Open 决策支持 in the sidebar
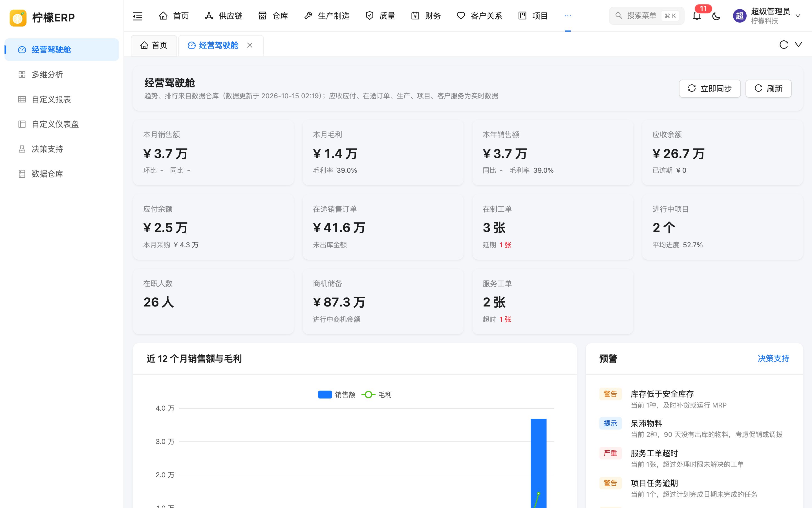Screen dimensions: 812x508 62,149
